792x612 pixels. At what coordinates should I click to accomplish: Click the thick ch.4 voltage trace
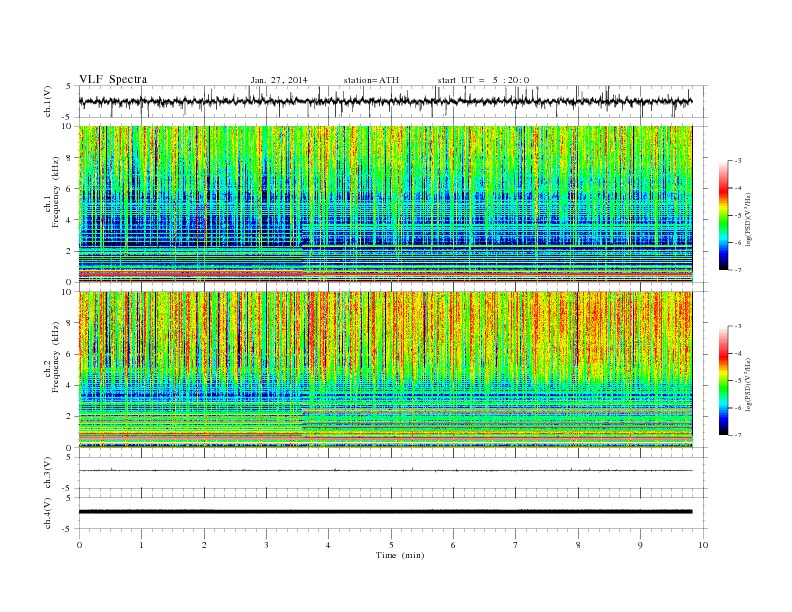click(385, 512)
